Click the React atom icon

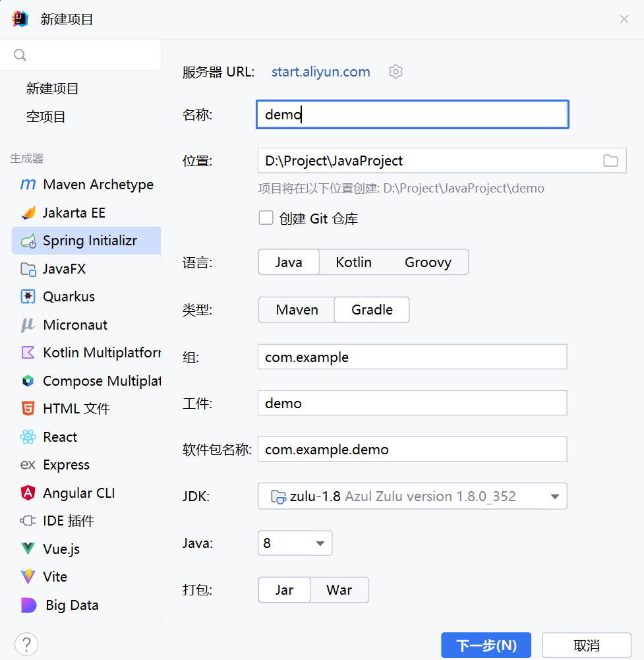tap(28, 437)
